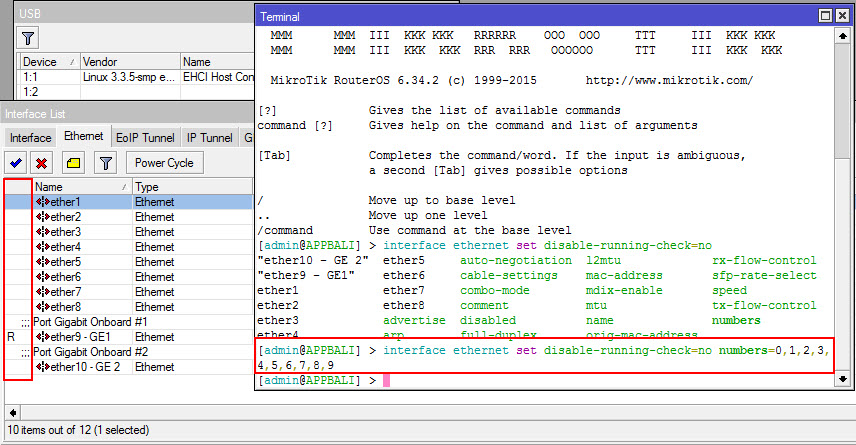Click the filter icon in USB window
856x445 pixels.
coord(28,38)
